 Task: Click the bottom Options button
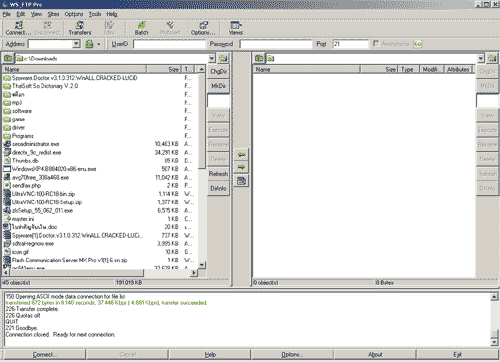point(292,355)
